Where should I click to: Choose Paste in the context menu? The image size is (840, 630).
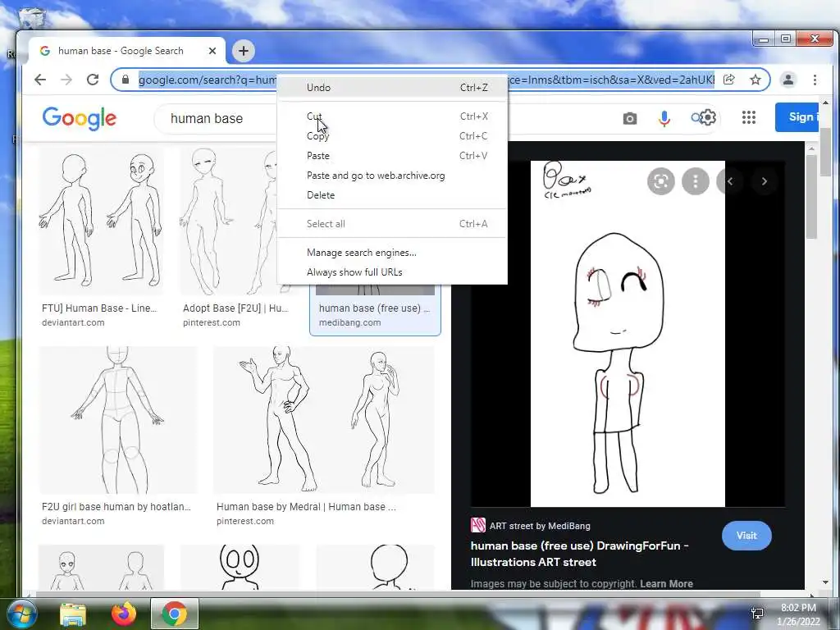(x=393, y=156)
